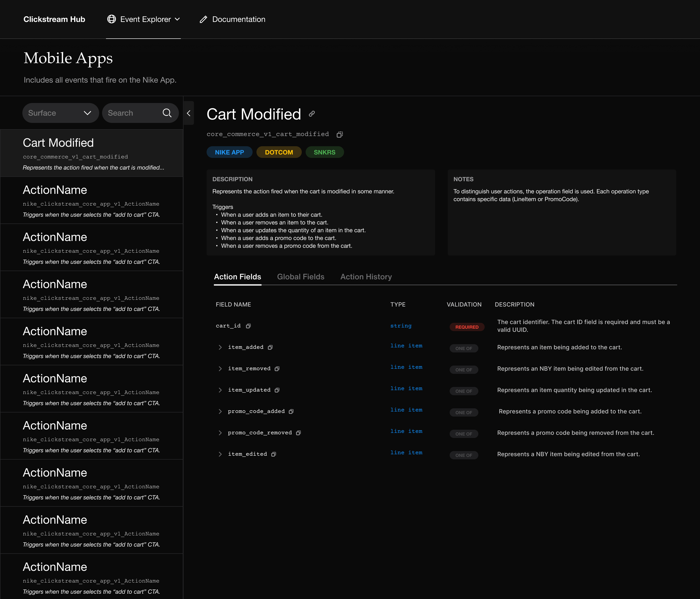Open the Event Explorer menu

144,19
